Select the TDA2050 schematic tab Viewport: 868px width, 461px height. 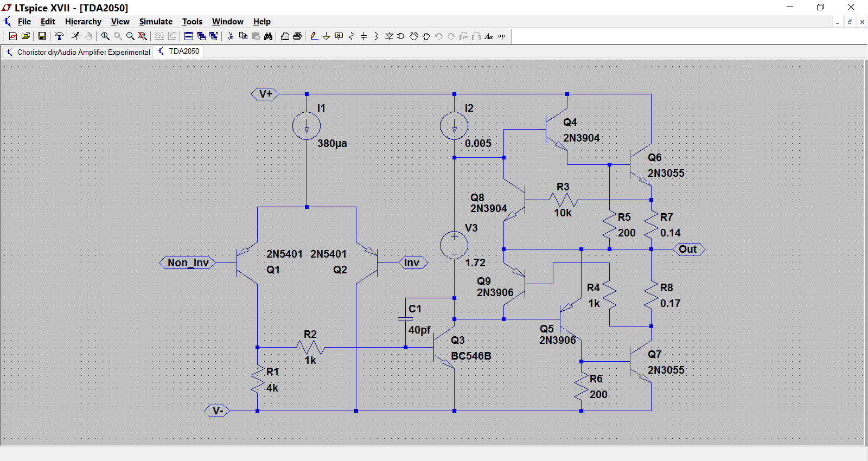coord(178,52)
